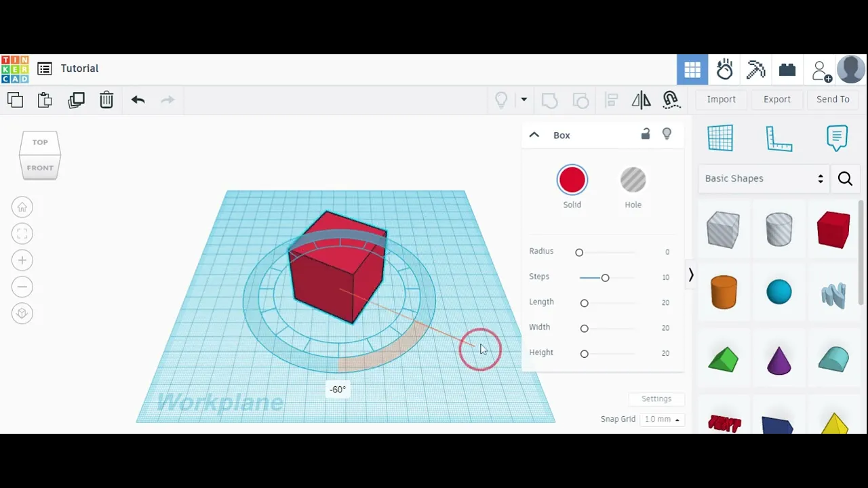Click the invite people icon
Screen dimensions: 868x488
pyautogui.click(x=821, y=70)
